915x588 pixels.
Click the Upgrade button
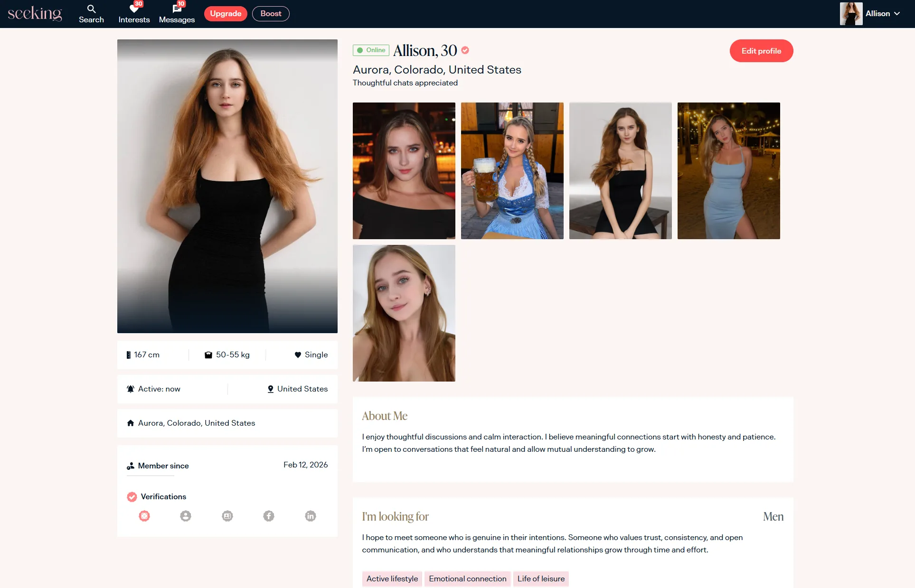226,14
